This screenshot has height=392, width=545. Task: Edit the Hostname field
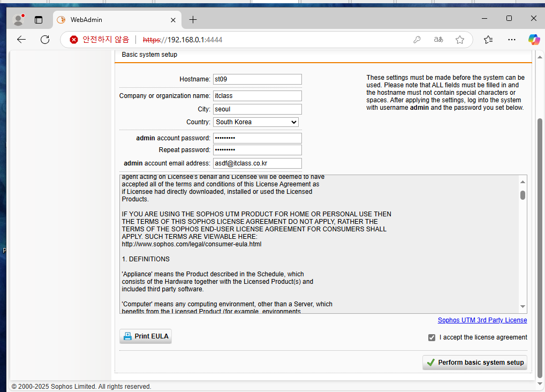(x=257, y=79)
